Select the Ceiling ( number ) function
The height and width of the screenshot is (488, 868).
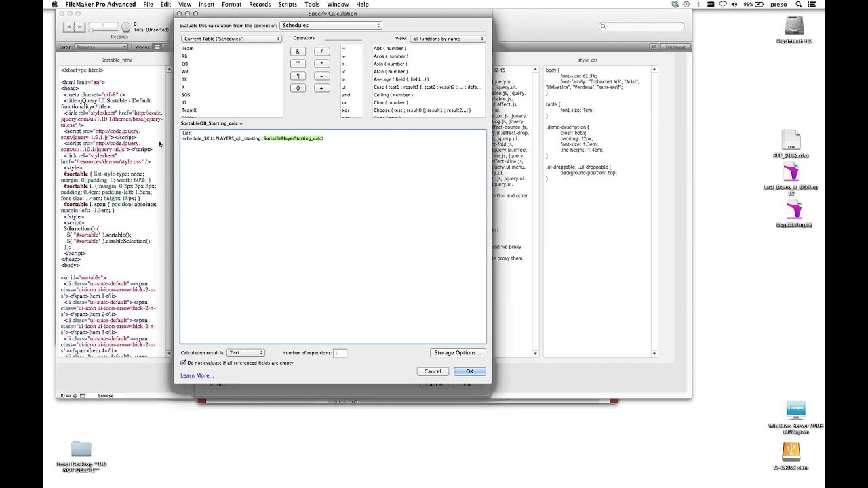point(429,95)
